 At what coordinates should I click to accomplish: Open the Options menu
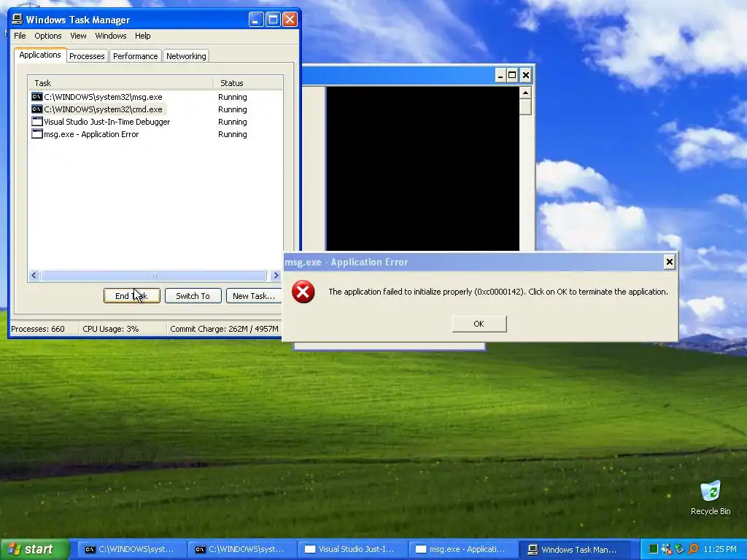47,36
